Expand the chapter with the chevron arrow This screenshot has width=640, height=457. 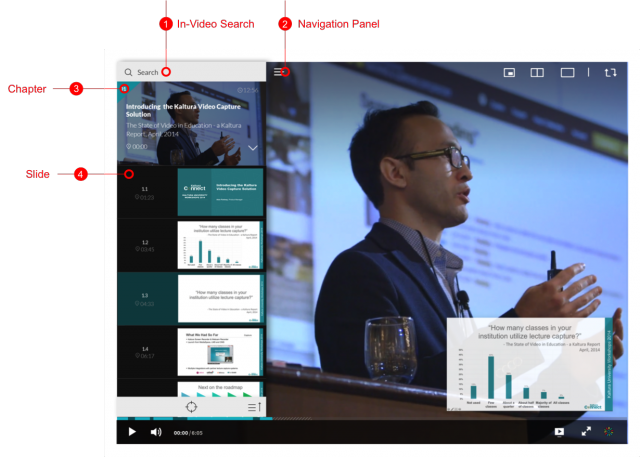coord(253,147)
